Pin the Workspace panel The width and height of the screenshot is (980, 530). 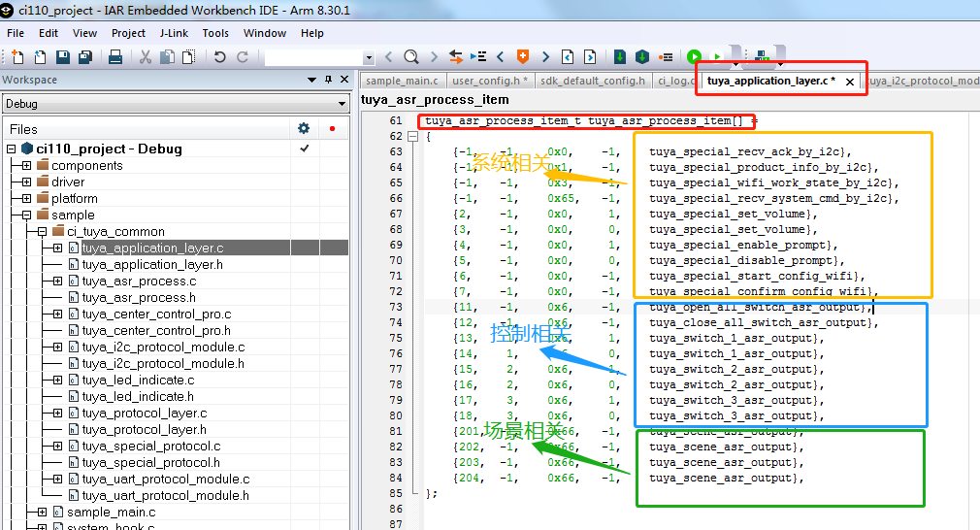pyautogui.click(x=328, y=80)
